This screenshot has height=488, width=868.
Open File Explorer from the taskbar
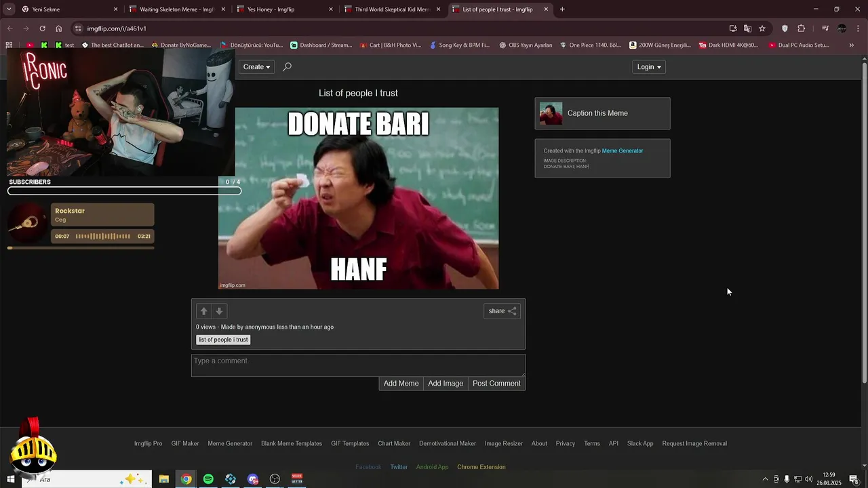click(163, 479)
